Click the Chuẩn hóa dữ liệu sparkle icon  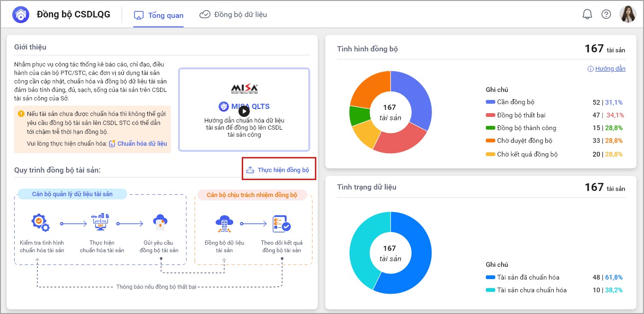click(112, 143)
